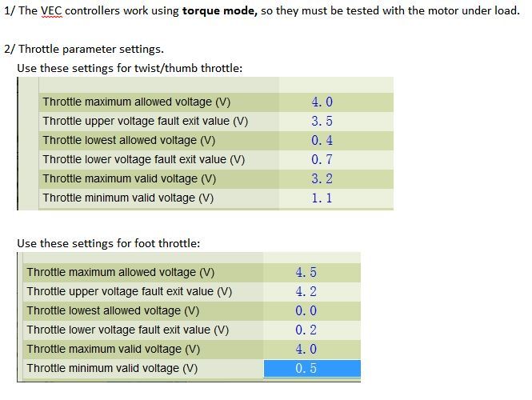This screenshot has height=400, width=532.
Task: Click the underlined word VEC
Action: pos(52,12)
